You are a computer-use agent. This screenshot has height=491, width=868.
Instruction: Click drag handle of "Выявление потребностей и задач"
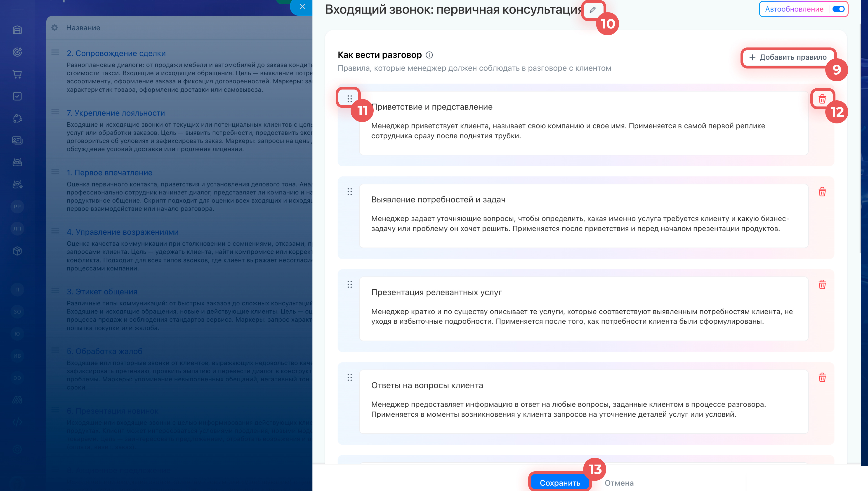click(349, 191)
